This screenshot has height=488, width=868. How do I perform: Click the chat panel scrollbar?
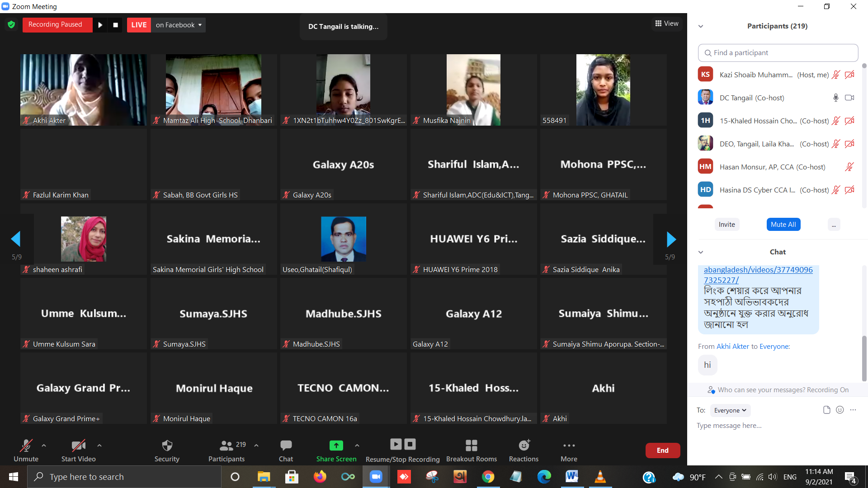tap(864, 358)
